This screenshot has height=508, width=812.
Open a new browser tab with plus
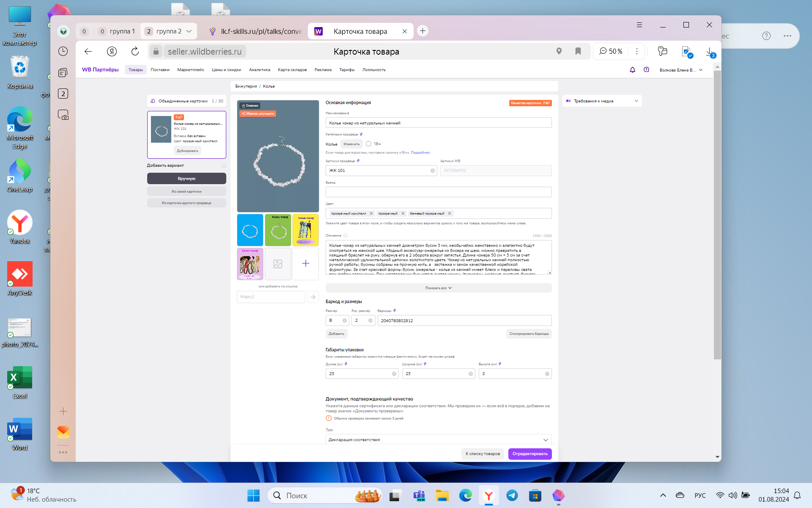(x=422, y=31)
